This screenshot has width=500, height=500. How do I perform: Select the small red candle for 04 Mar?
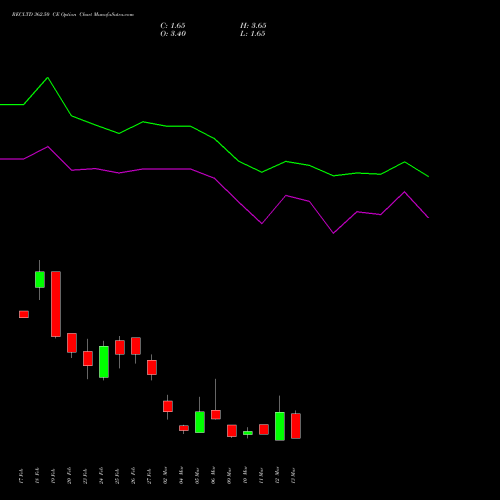pos(184,428)
